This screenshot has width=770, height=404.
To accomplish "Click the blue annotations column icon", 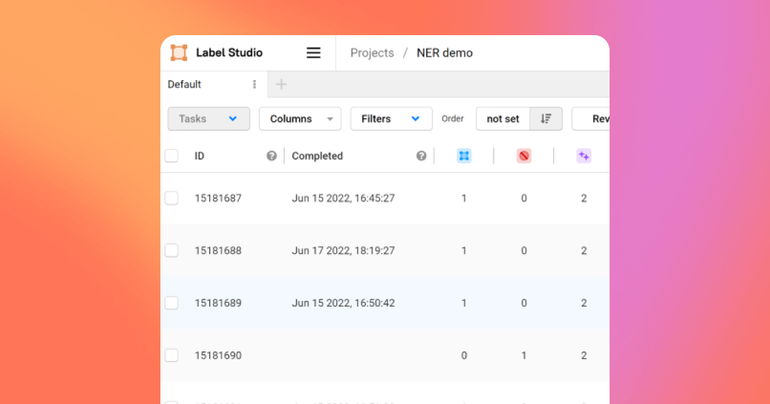I will point(464,156).
